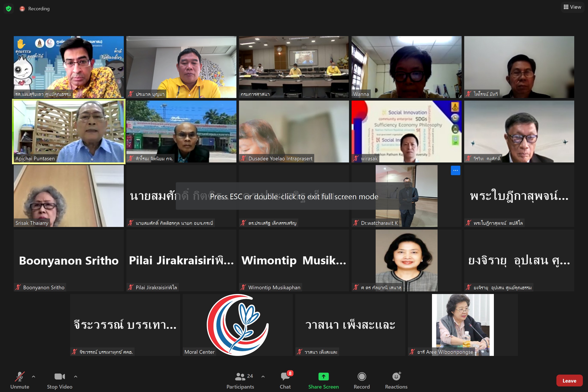This screenshot has width=588, height=392.
Task: Click name label 'อารี Aree Wiboonpongse'
Action: (x=445, y=352)
